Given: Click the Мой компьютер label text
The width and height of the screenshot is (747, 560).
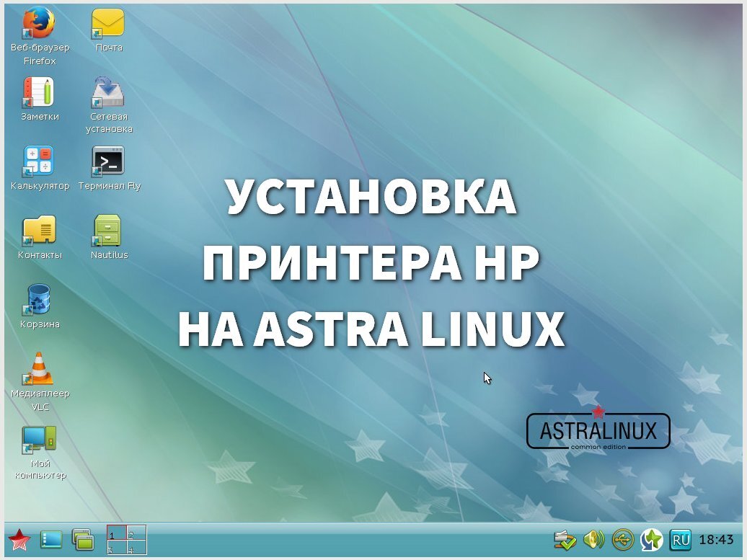Looking at the screenshot, I should pyautogui.click(x=40, y=469).
